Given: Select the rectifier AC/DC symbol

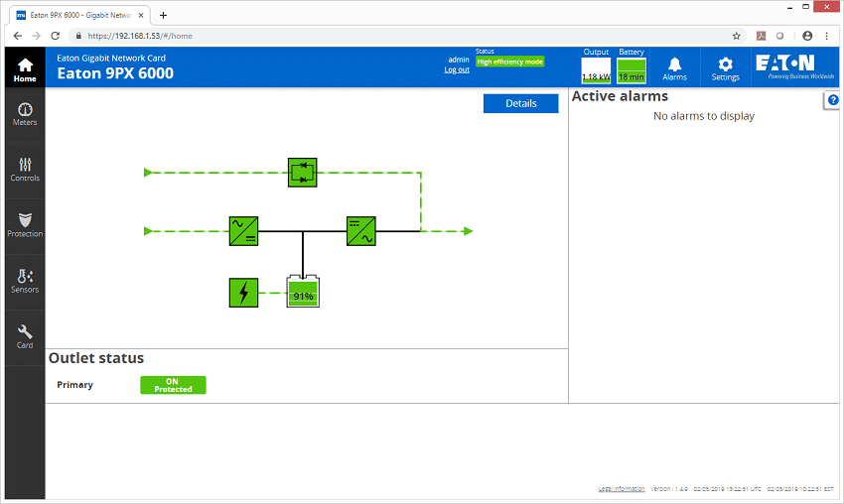Looking at the screenshot, I should tap(244, 231).
